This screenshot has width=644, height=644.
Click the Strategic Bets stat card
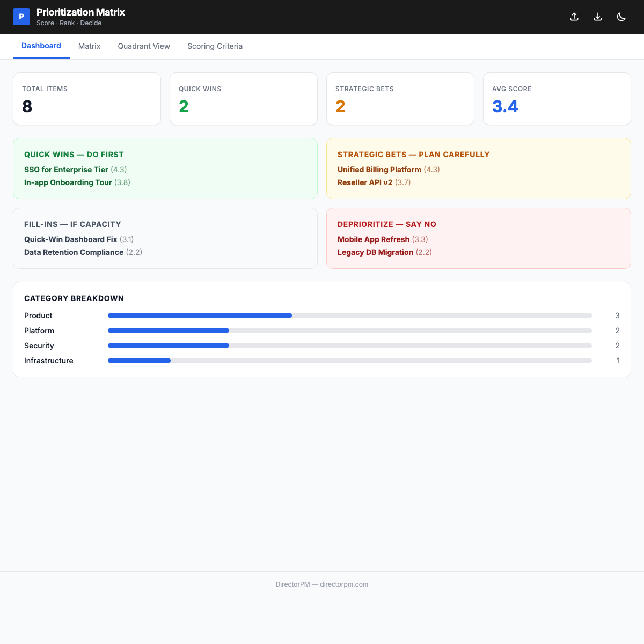(x=400, y=99)
